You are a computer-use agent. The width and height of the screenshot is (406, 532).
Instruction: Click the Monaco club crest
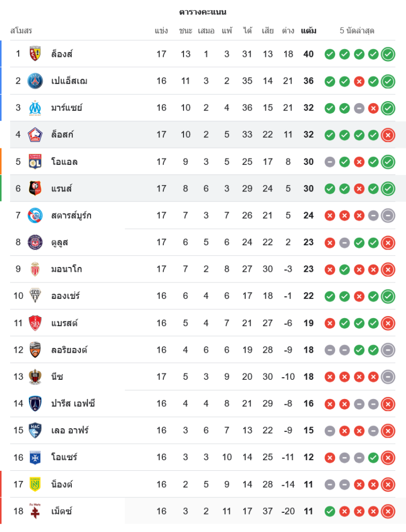35,269
